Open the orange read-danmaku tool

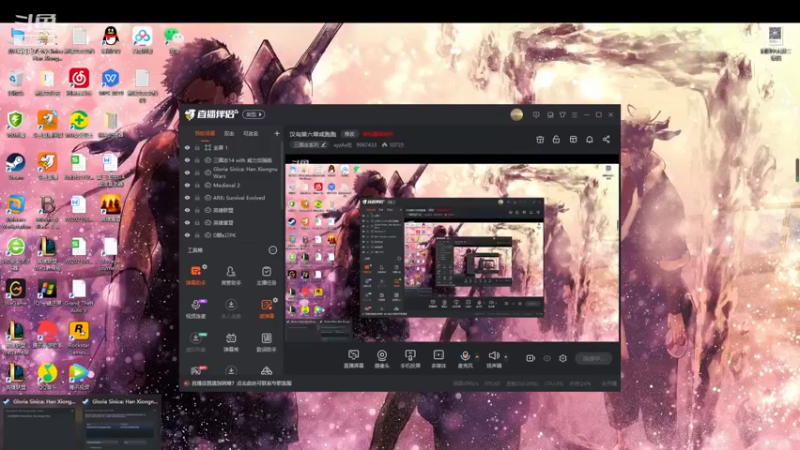coord(266,309)
